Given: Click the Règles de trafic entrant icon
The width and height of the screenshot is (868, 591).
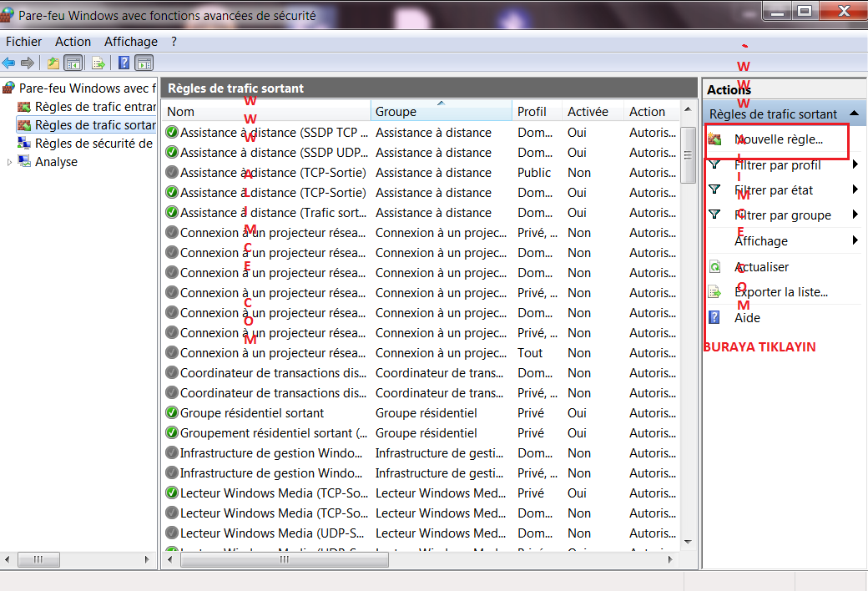Looking at the screenshot, I should pyautogui.click(x=24, y=106).
